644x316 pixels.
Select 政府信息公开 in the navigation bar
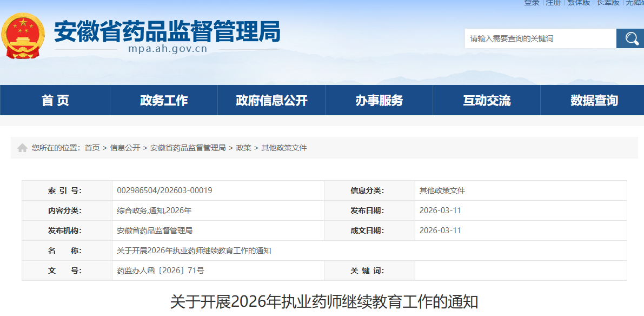pos(271,100)
